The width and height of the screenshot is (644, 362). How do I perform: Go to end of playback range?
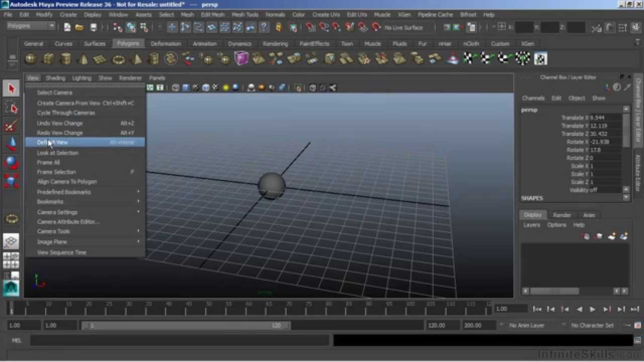634,309
